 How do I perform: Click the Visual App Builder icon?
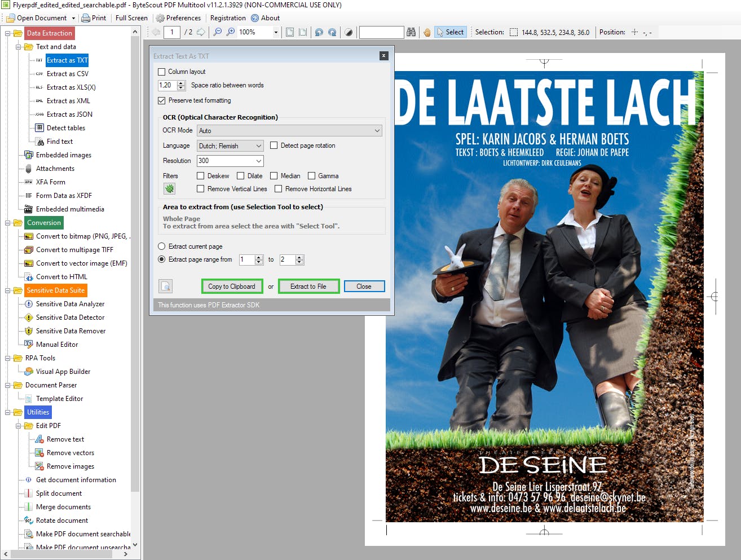point(29,372)
